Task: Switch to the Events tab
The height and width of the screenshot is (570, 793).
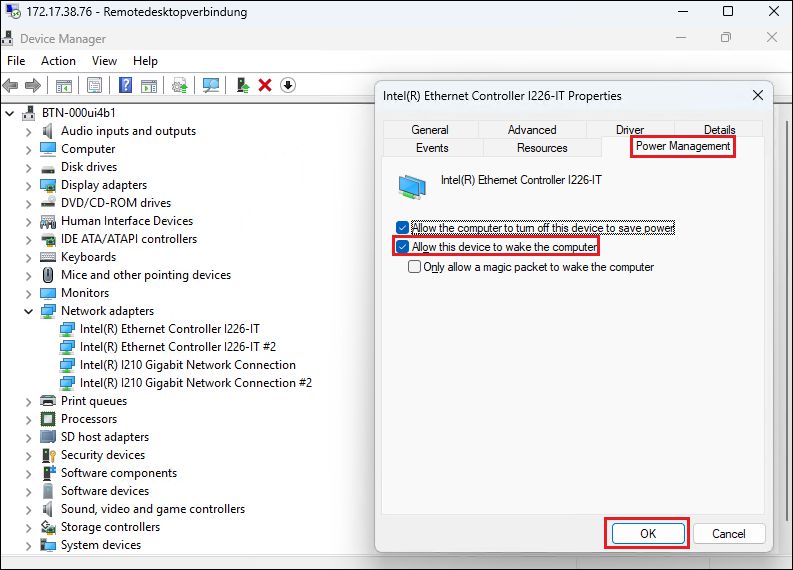Action: click(432, 148)
